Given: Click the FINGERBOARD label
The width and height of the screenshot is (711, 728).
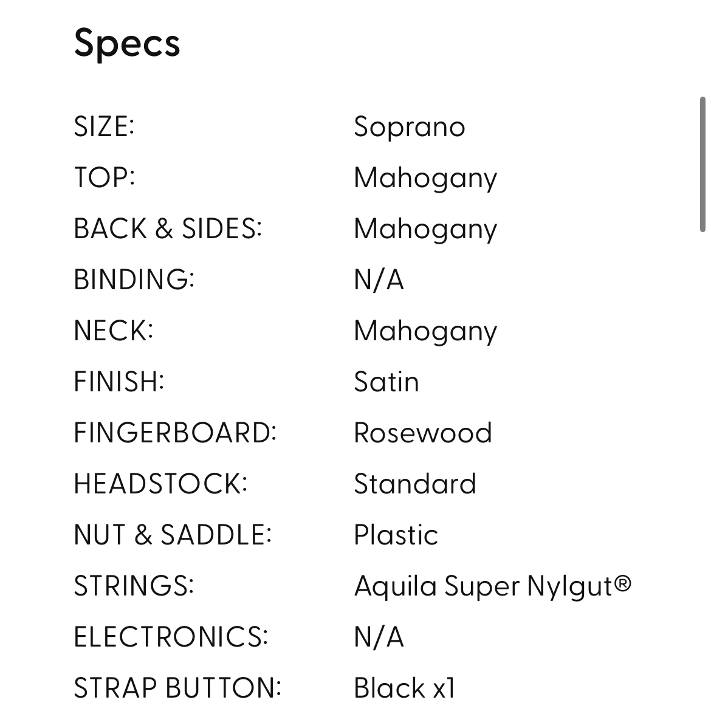Looking at the screenshot, I should pos(175,433).
